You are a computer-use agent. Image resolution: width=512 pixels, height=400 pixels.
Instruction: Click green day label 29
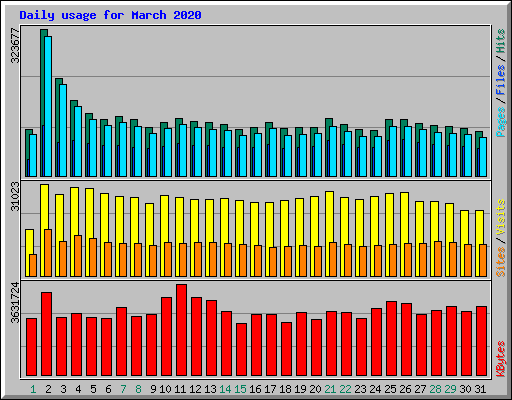click(450, 389)
